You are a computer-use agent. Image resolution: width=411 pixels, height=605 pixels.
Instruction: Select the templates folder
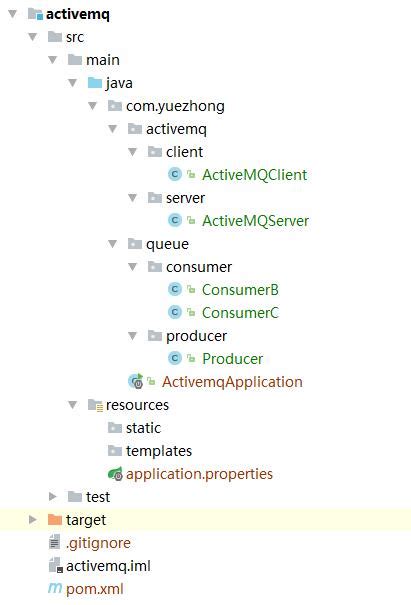[159, 451]
